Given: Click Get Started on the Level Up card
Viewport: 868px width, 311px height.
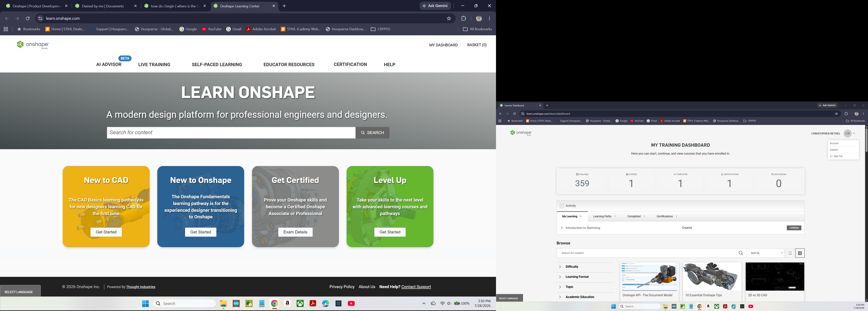Looking at the screenshot, I should (390, 232).
